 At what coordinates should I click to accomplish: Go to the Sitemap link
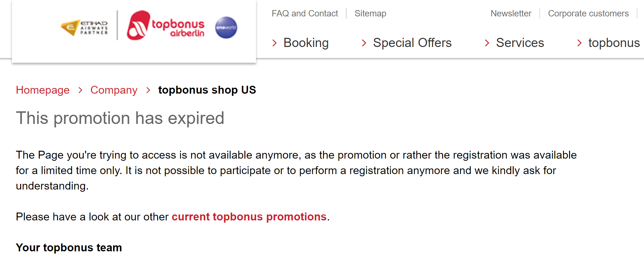tap(370, 14)
